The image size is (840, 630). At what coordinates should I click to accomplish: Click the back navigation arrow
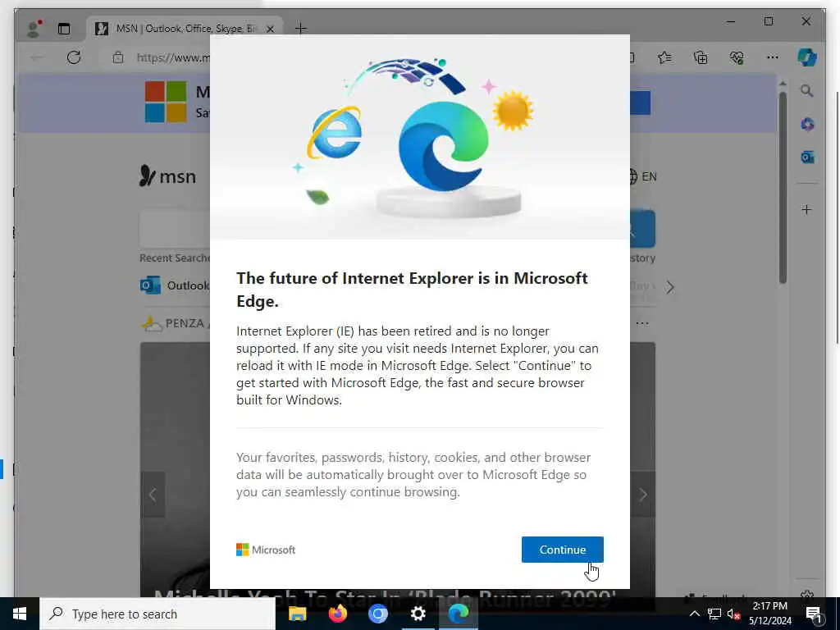tap(37, 57)
